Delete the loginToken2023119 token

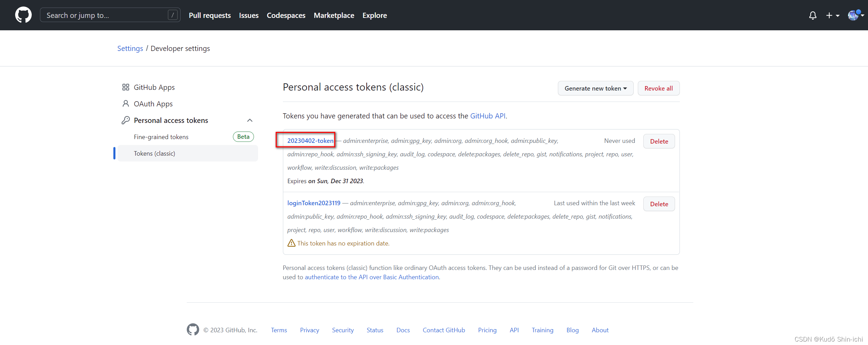coord(659,204)
